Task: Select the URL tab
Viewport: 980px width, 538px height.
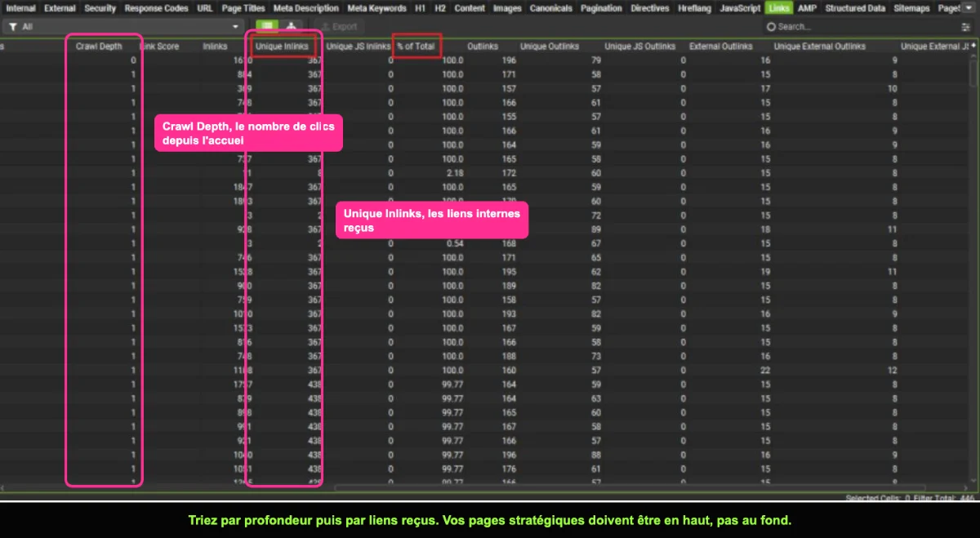Action: 205,8
